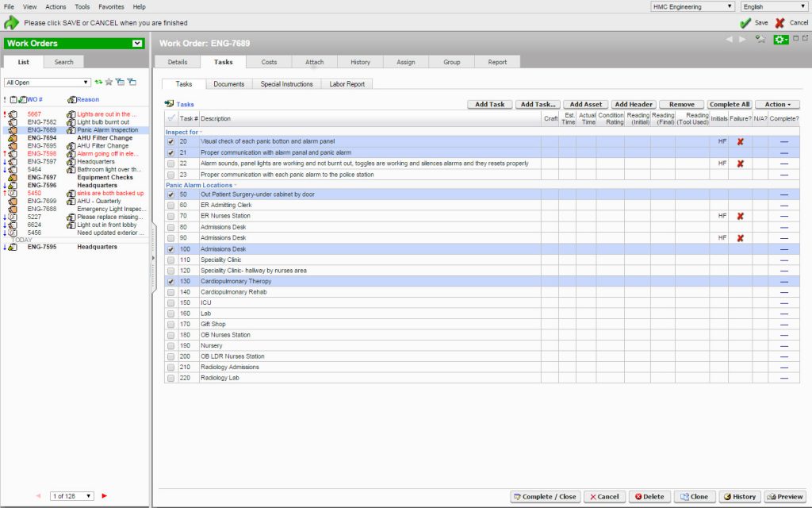Click the Labor Report subtab

click(347, 84)
